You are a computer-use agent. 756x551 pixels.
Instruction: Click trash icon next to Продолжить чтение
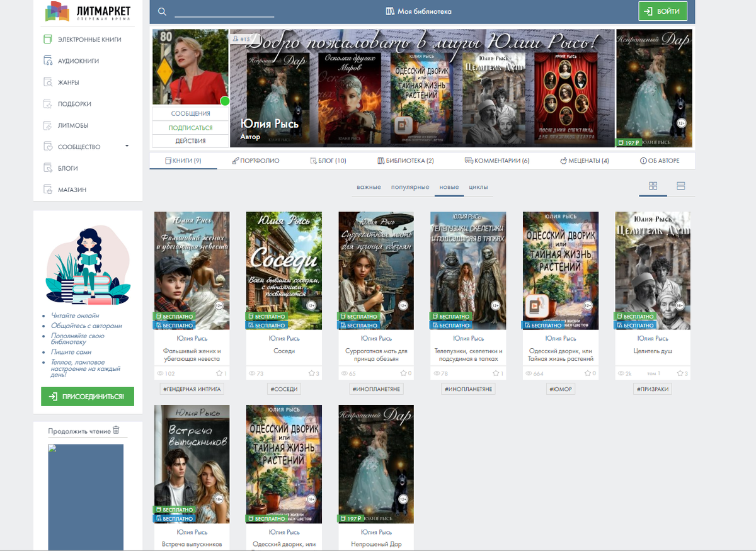pyautogui.click(x=116, y=431)
